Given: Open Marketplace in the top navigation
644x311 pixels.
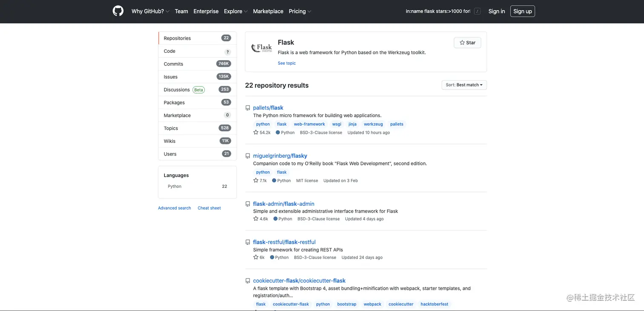Looking at the screenshot, I should pos(268,12).
